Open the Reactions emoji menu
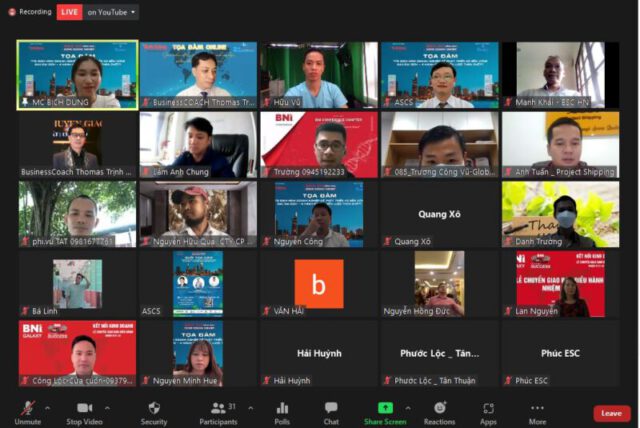 [x=439, y=410]
